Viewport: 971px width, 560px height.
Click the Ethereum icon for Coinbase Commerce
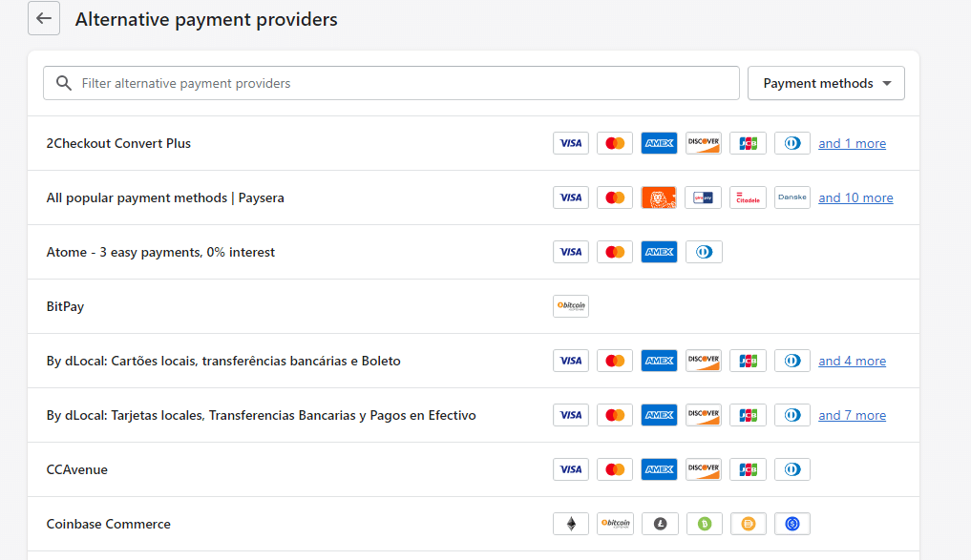pyautogui.click(x=571, y=524)
